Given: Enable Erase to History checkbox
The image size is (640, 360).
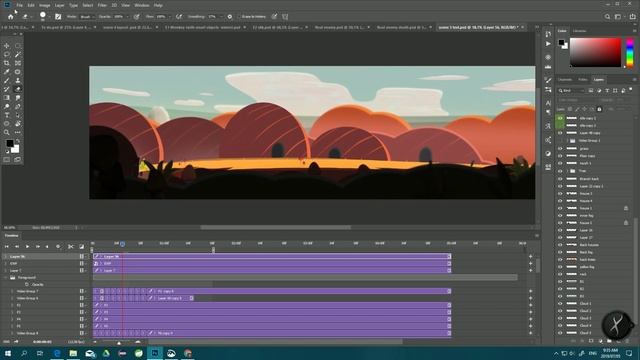Looking at the screenshot, I should tap(239, 17).
